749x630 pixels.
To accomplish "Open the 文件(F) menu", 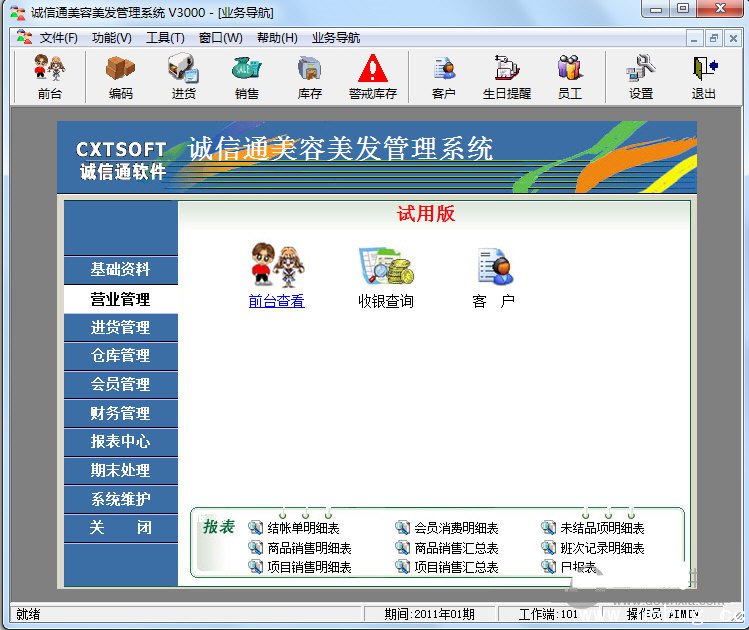I will [x=58, y=38].
